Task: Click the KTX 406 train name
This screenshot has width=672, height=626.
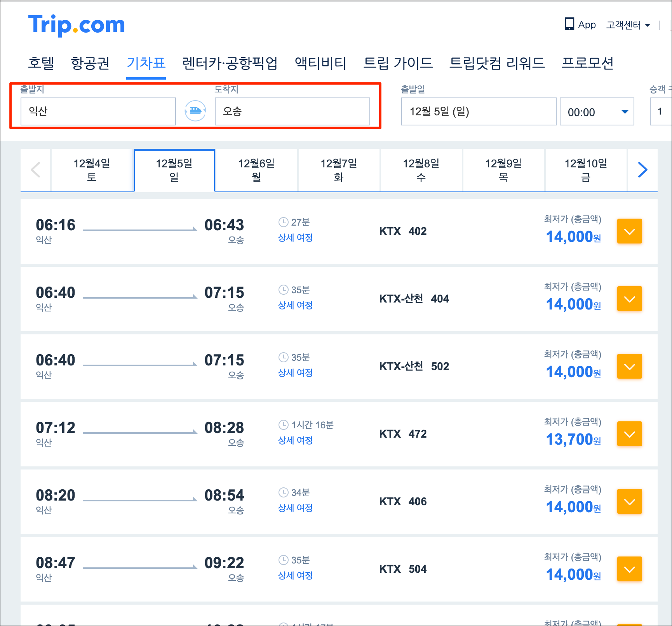Action: [x=403, y=502]
